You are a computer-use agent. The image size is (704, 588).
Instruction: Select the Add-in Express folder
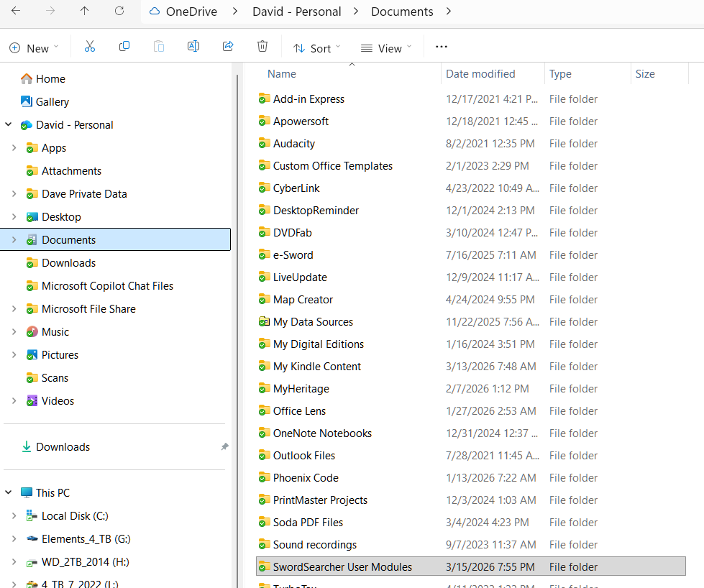tap(308, 98)
